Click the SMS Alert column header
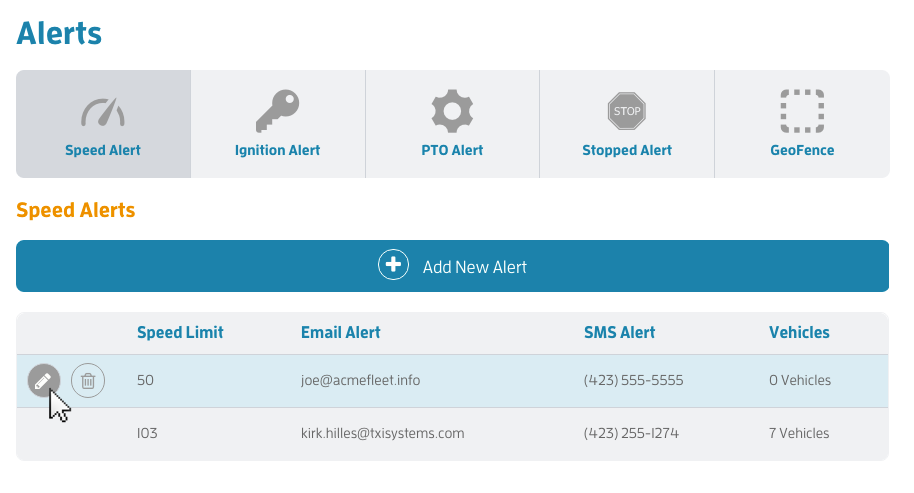The image size is (914, 493). coord(620,332)
